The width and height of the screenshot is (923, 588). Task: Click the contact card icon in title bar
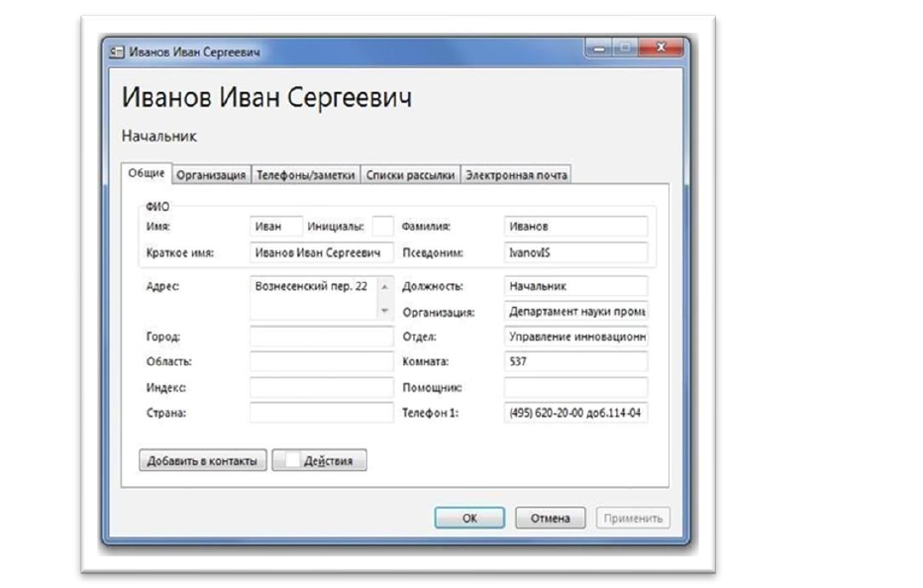(x=117, y=50)
